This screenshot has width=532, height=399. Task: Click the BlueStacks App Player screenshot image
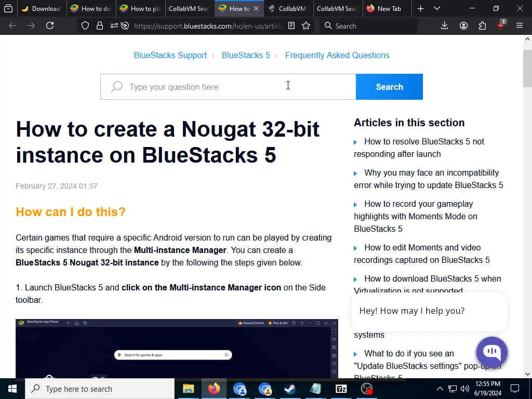click(x=177, y=349)
